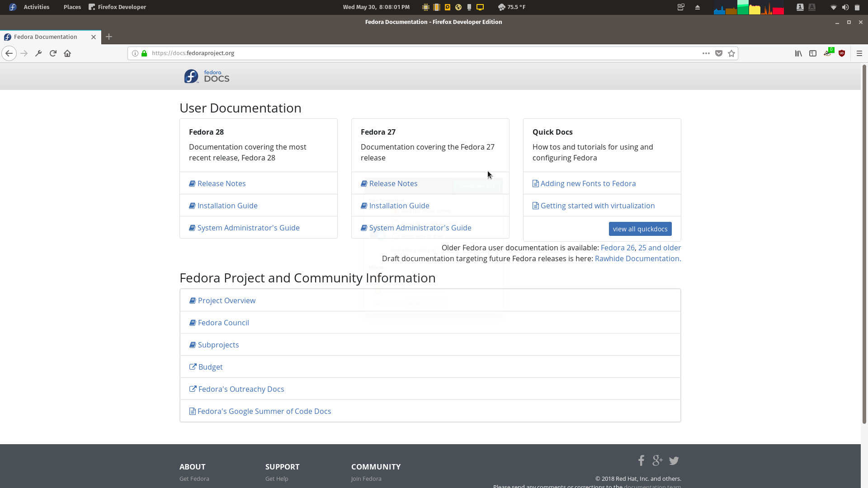Open the Firefox Developer application menu
This screenshot has width=868, height=488.
[118, 7]
